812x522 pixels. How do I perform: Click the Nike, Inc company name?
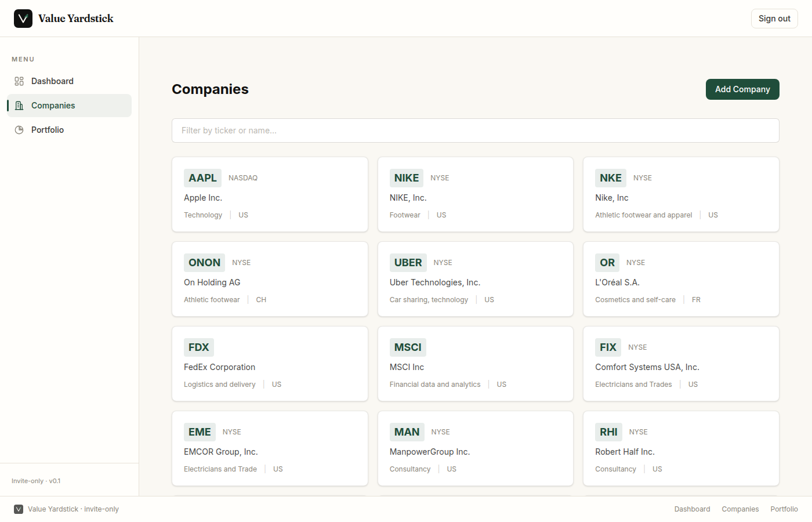[x=612, y=198]
